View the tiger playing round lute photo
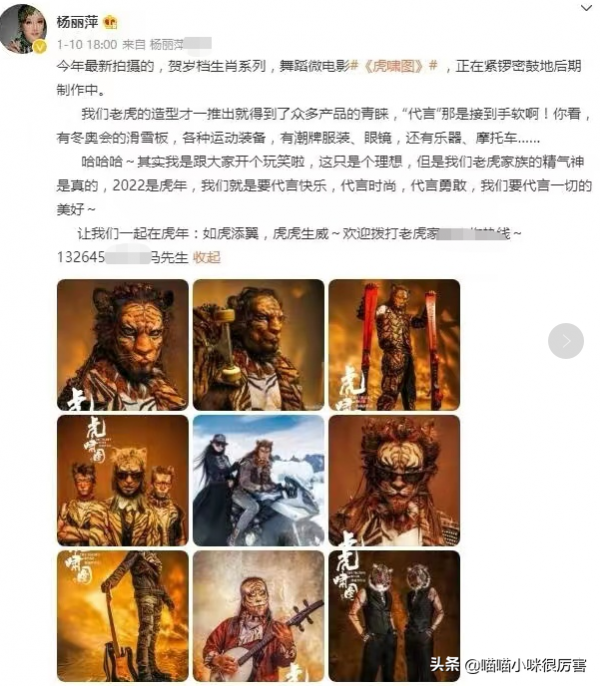 click(258, 616)
